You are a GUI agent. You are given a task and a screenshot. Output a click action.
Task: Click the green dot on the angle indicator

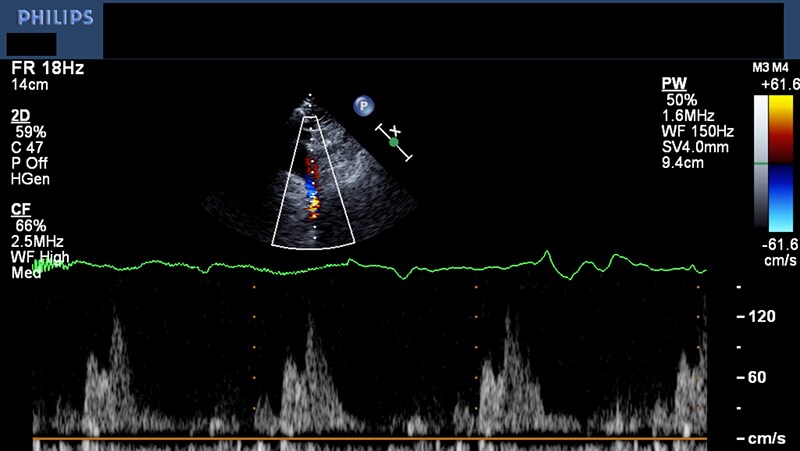tap(394, 143)
